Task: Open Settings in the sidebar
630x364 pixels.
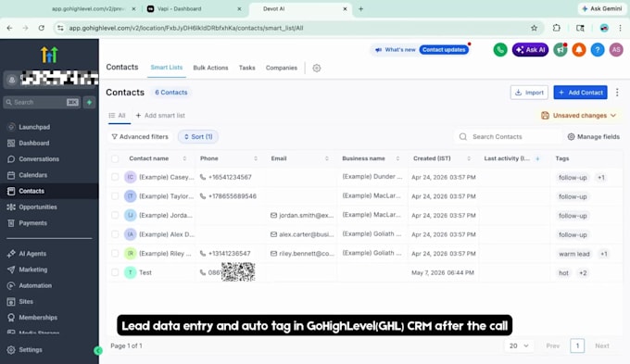Action: click(x=31, y=349)
